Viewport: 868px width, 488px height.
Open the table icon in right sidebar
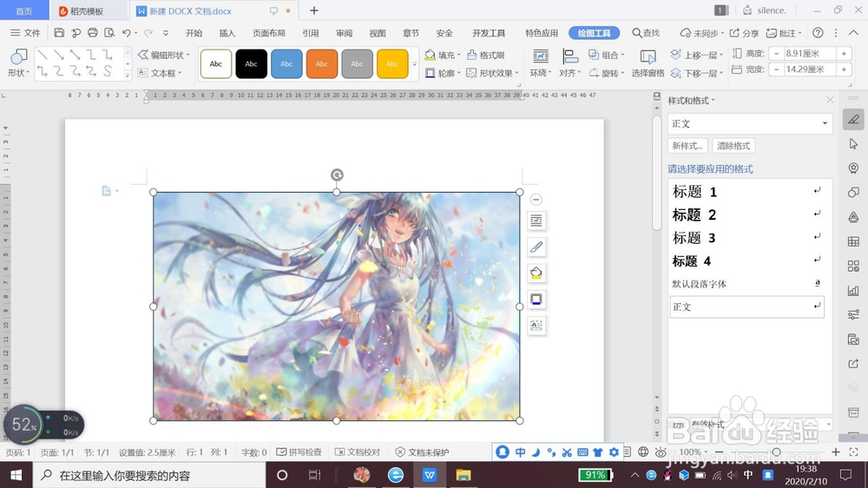coord(853,241)
